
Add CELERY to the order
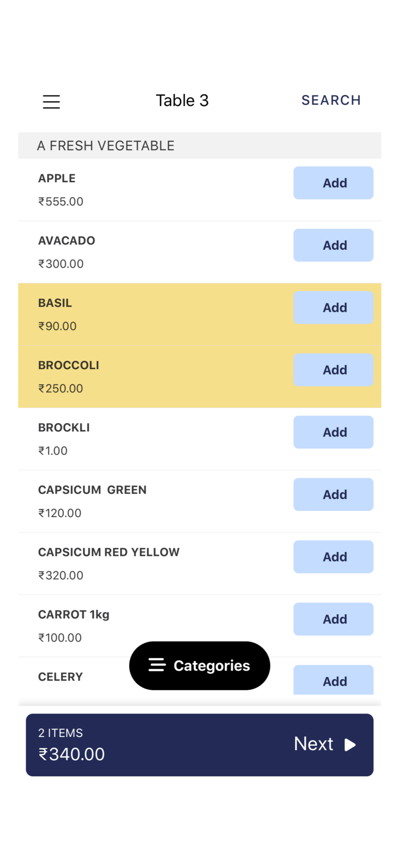(333, 681)
